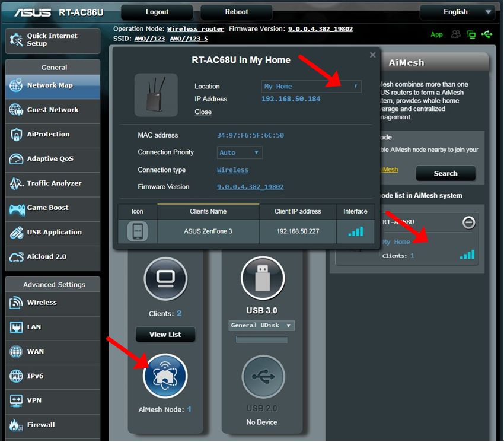Click the View List button
The image size is (504, 442).
pos(165,335)
